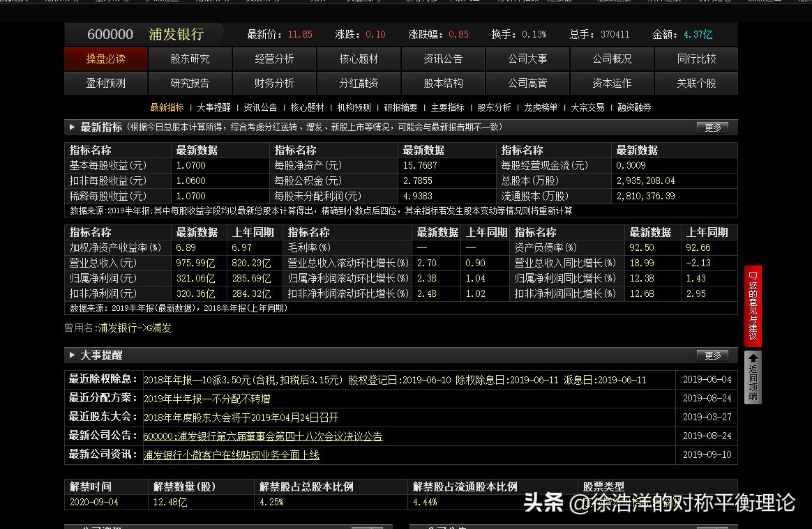Click 返回顶端 back-to-top arrow button
812x529 pixels.
tap(753, 377)
